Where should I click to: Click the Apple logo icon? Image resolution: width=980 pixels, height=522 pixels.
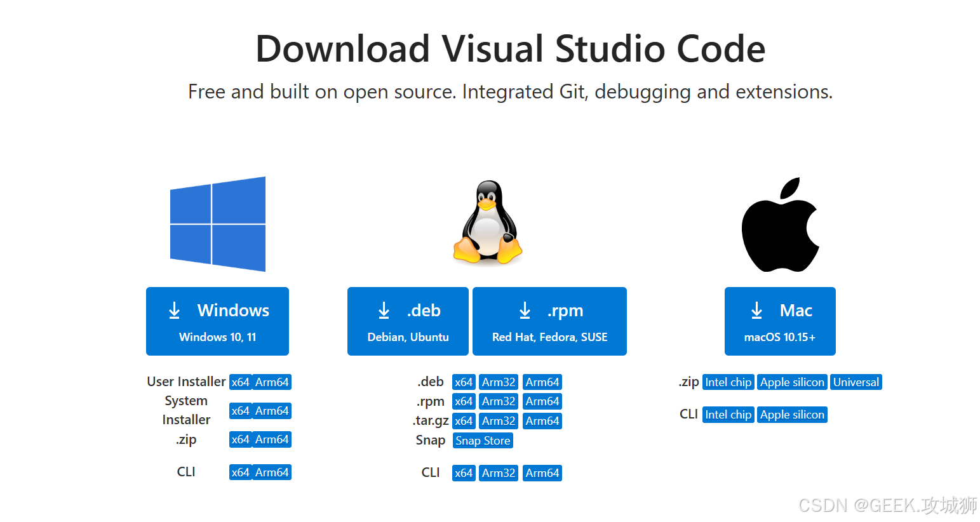point(781,224)
